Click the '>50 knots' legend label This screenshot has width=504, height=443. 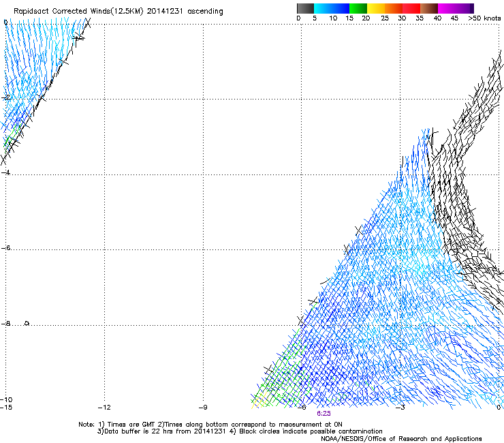pos(484,18)
